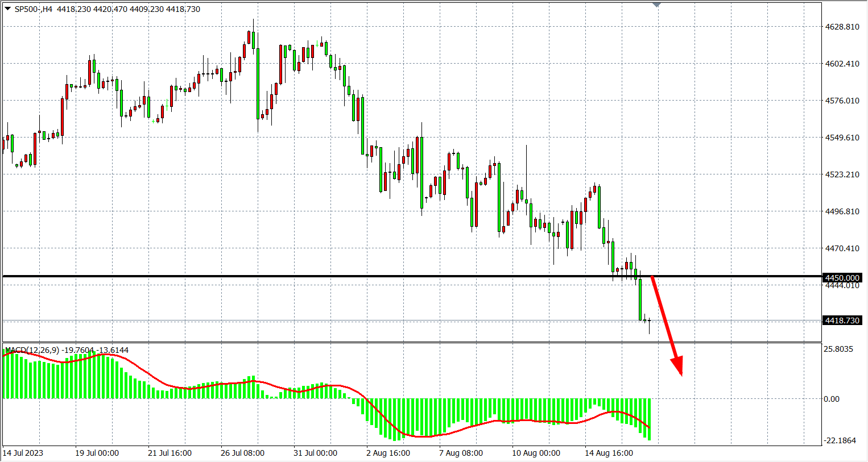Click the 4523.210 price axis label
The image size is (868, 462).
point(842,174)
